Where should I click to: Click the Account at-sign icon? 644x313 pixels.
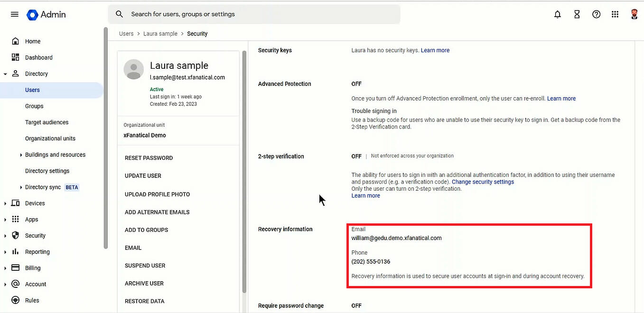(x=15, y=284)
